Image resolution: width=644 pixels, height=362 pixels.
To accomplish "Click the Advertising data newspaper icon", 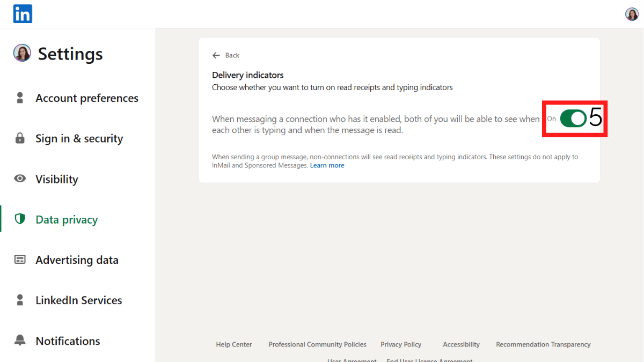I will [x=20, y=260].
